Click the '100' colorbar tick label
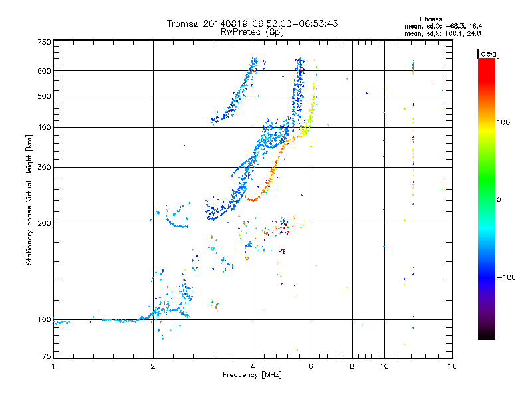Image resolution: width=532 pixels, height=399 pixels. 503,122
